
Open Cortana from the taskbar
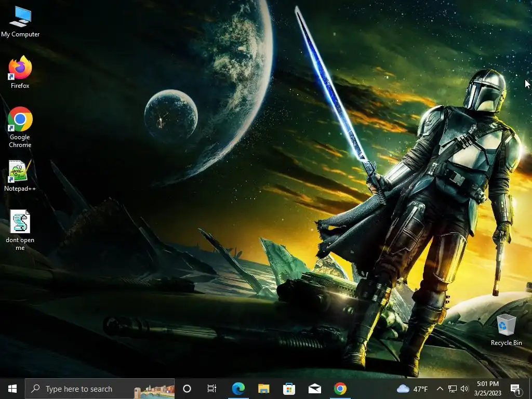click(x=187, y=389)
